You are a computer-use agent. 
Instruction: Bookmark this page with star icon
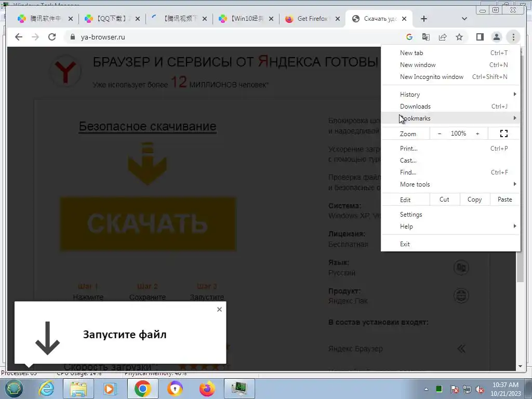click(x=459, y=37)
